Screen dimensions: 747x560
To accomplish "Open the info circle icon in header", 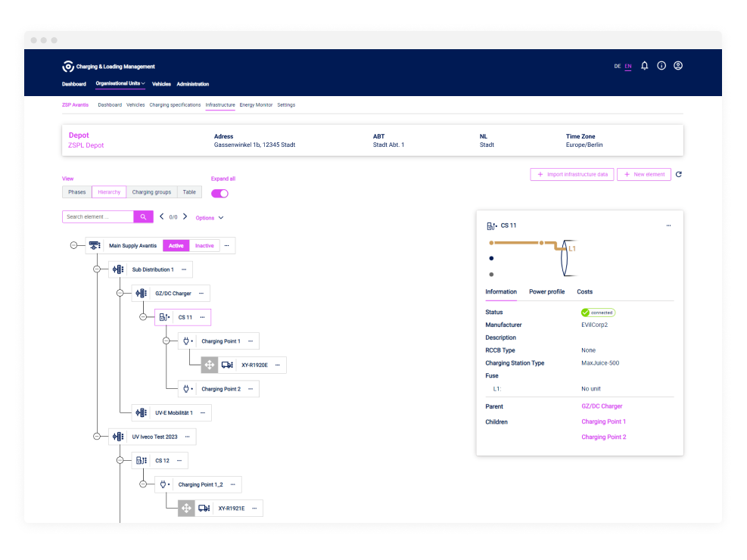I will (x=661, y=66).
